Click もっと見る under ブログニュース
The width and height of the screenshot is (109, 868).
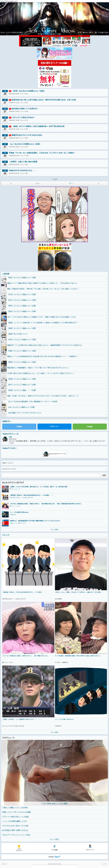click(x=55, y=839)
